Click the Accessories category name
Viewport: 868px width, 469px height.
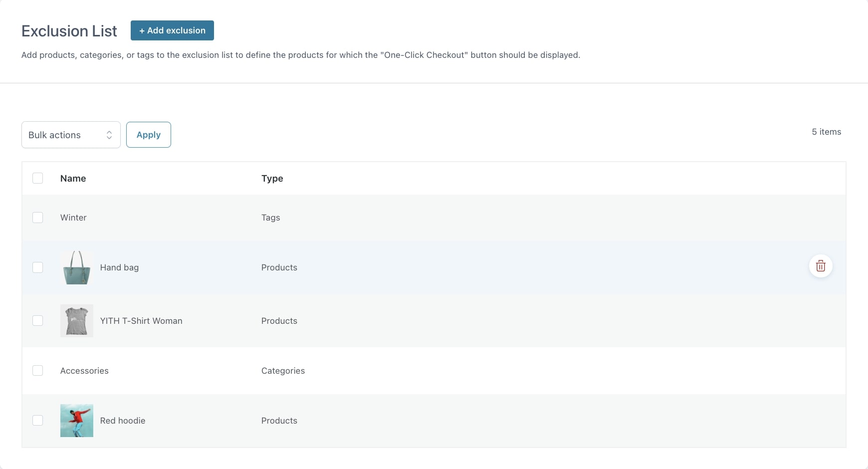pos(84,371)
